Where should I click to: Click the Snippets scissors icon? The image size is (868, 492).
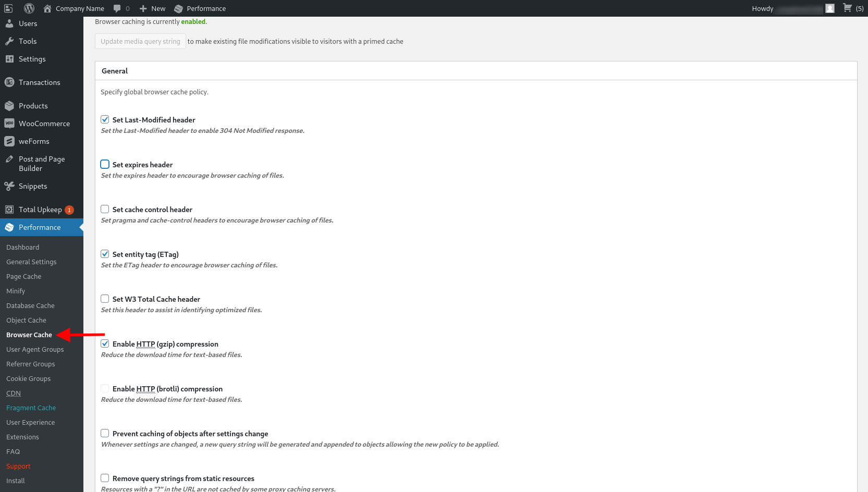[9, 186]
